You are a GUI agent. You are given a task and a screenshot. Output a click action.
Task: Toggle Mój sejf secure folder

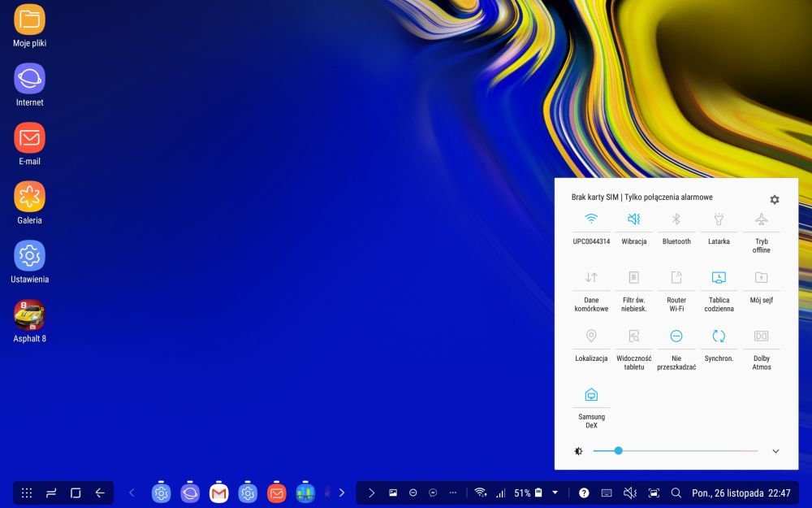point(762,287)
